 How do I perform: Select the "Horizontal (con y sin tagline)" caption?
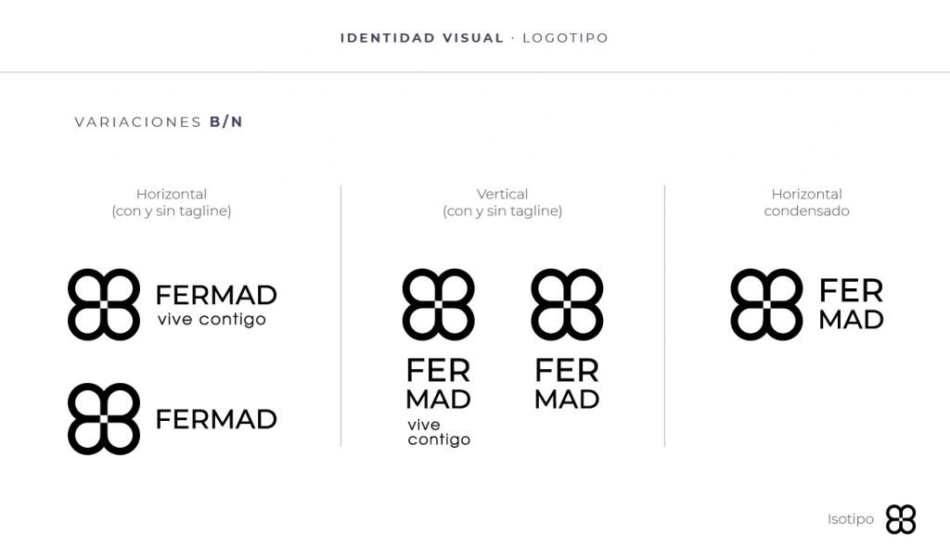click(172, 202)
